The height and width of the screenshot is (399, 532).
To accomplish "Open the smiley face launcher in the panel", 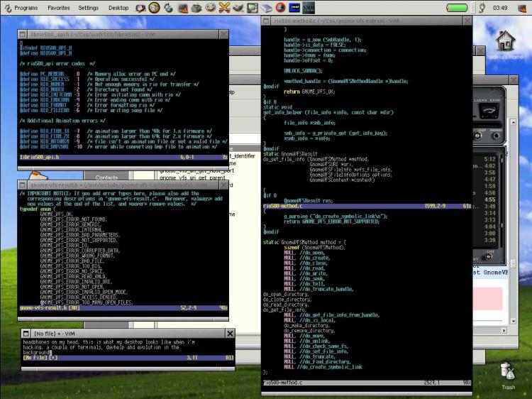I will pos(211,7).
